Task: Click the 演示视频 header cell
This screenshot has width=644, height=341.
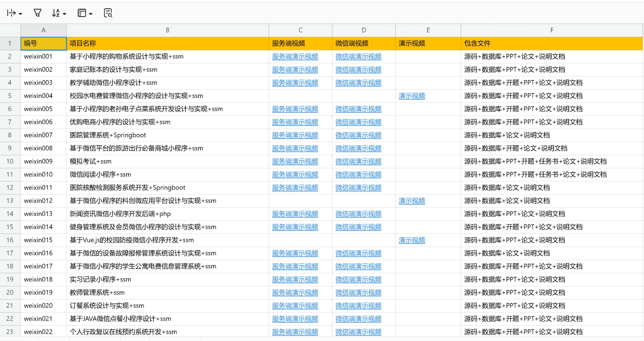Action: pyautogui.click(x=428, y=43)
